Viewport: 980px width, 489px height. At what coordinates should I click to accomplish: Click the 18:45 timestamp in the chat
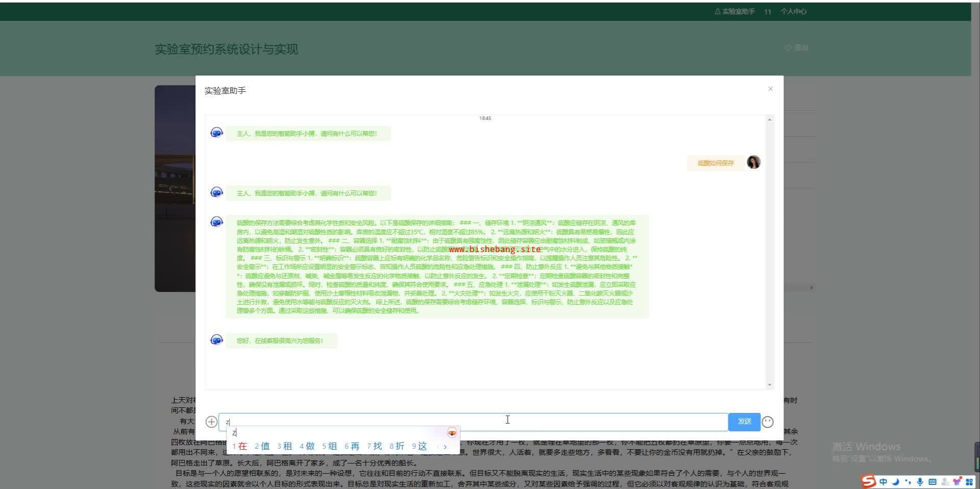point(485,118)
